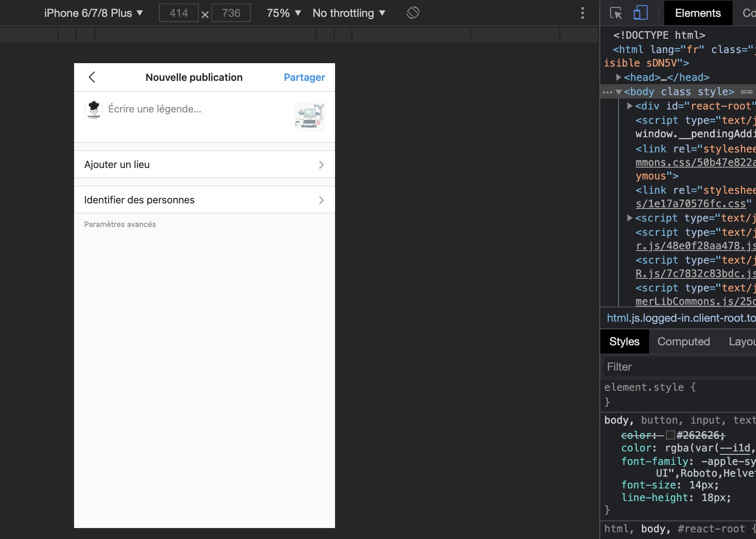
Task: Toggle the device toolbar icon
Action: [x=640, y=13]
